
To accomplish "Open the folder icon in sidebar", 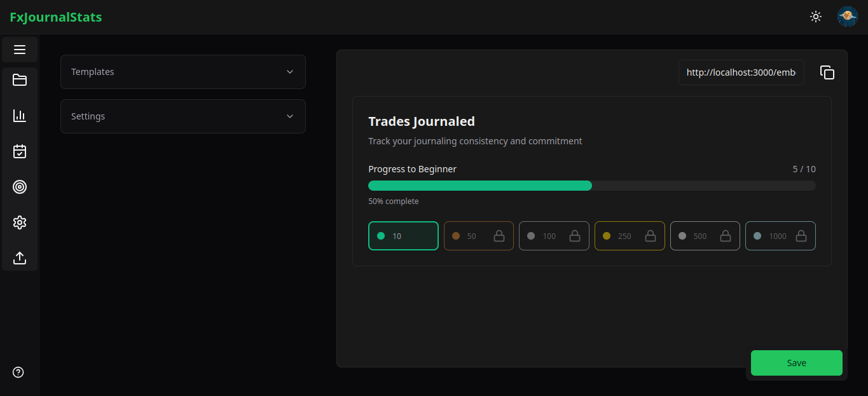I will (x=20, y=80).
